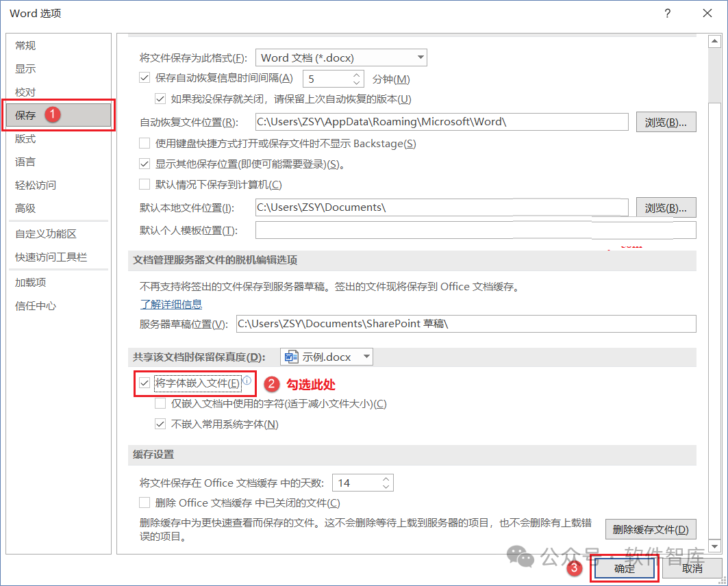This screenshot has width=728, height=586.
Task: Click the 确定 button
Action: 623,568
